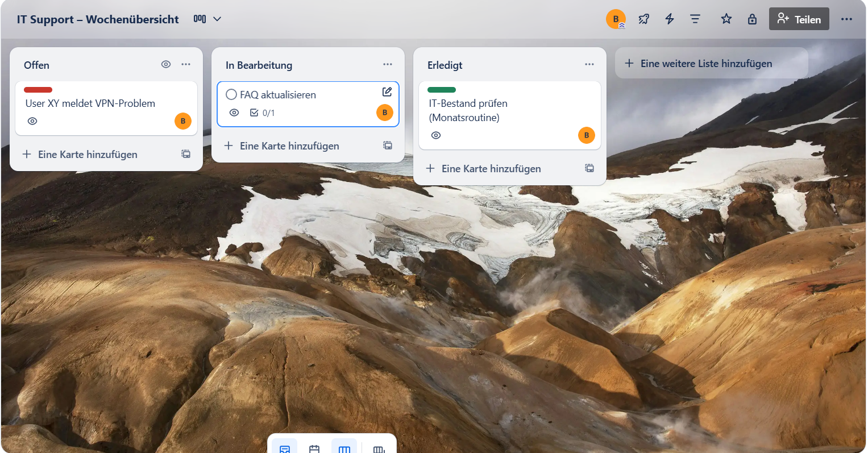The image size is (868, 453).
Task: Toggle watch eye on IT-Bestand prüfen card
Action: click(x=436, y=135)
